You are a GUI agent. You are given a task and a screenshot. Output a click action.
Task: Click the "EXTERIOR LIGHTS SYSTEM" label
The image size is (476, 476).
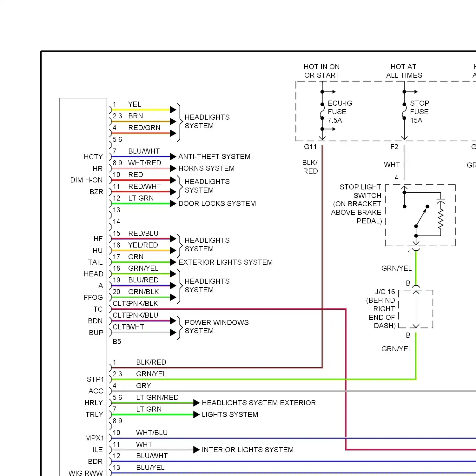(x=225, y=262)
